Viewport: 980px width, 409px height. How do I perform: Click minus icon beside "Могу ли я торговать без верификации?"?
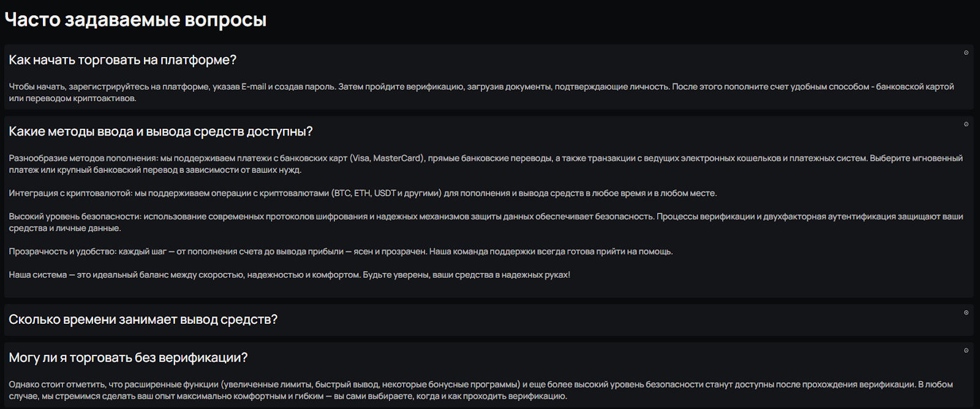click(x=966, y=351)
